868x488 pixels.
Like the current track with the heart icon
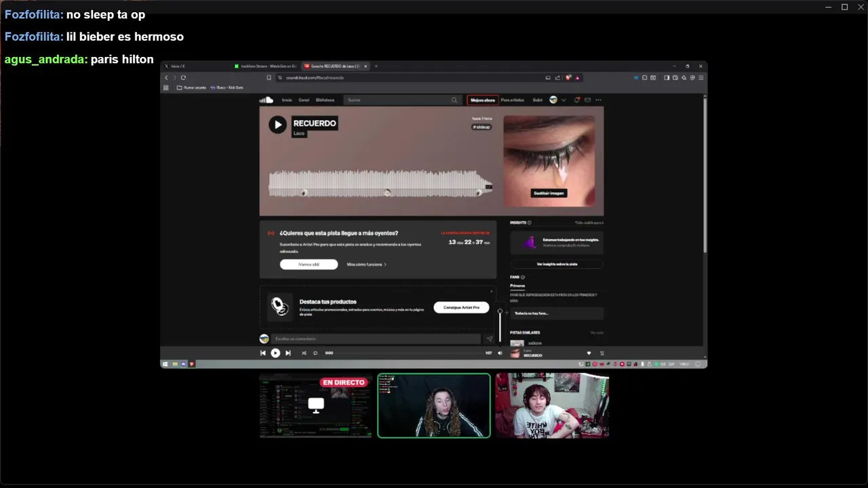589,353
